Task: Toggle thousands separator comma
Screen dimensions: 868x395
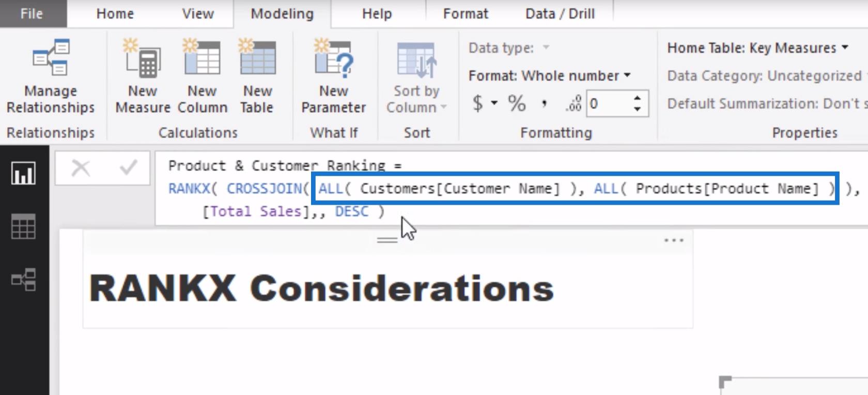Action: 544,103
